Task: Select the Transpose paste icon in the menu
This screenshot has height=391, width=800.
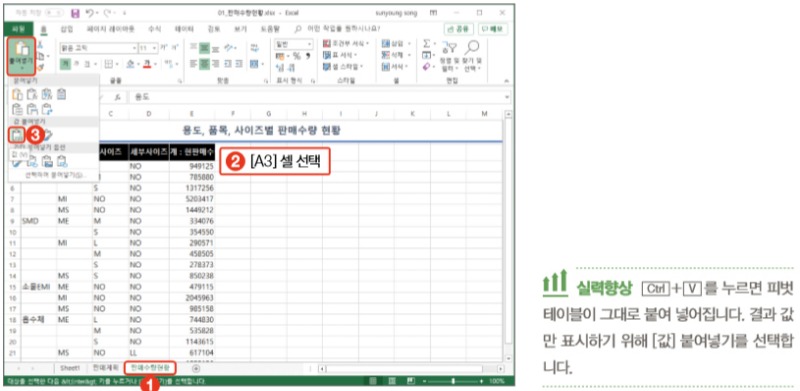Action: pos(47,108)
